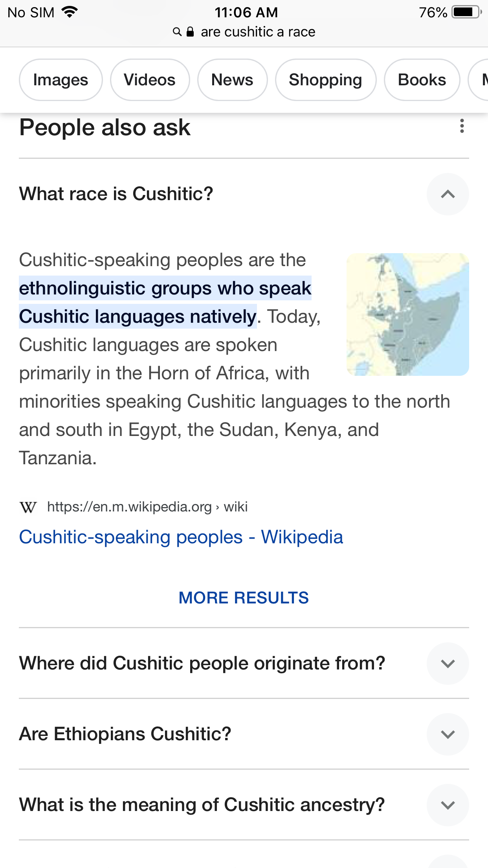Tap the Wikipedia W favicon
Image resolution: width=488 pixels, height=868 pixels.
tap(28, 507)
